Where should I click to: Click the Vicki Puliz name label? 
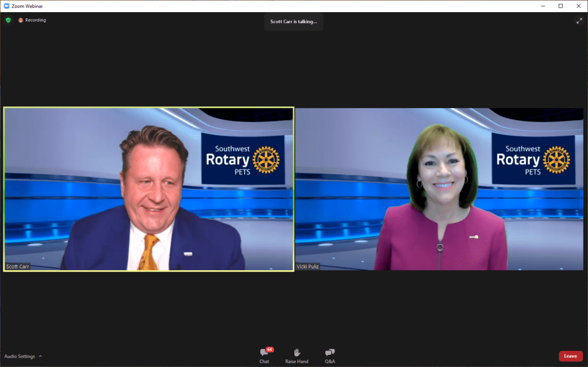pos(309,267)
